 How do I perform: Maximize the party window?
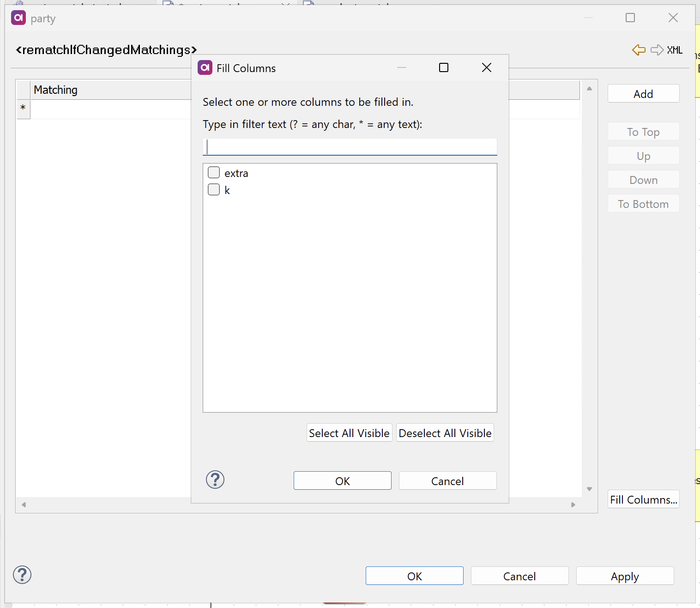tap(630, 18)
